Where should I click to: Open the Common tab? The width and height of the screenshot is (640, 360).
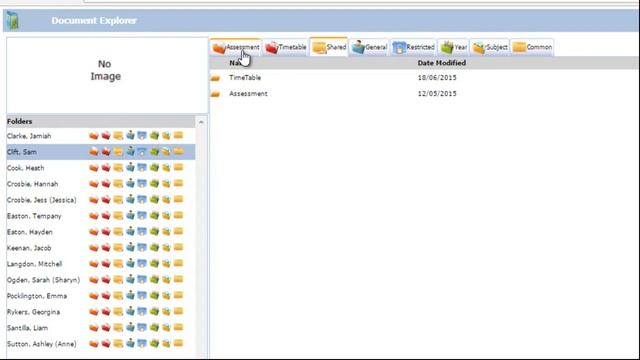(532, 47)
